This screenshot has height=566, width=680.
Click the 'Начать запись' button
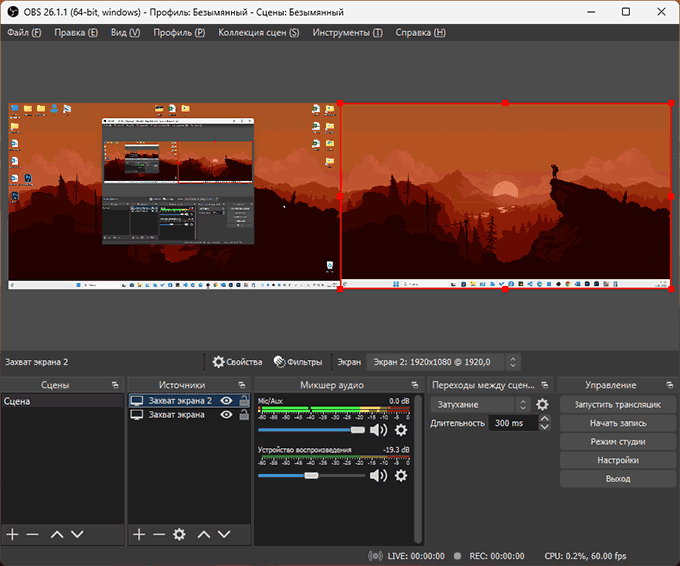617,423
